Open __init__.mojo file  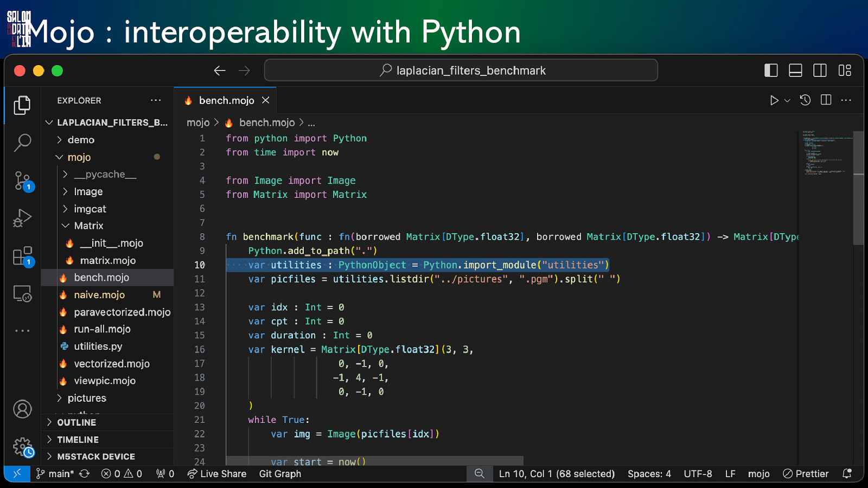pos(107,243)
